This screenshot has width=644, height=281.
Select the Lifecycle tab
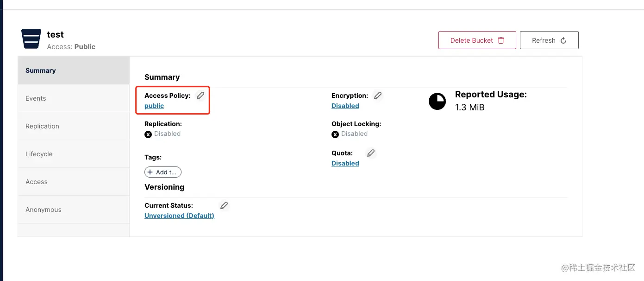tap(73, 154)
